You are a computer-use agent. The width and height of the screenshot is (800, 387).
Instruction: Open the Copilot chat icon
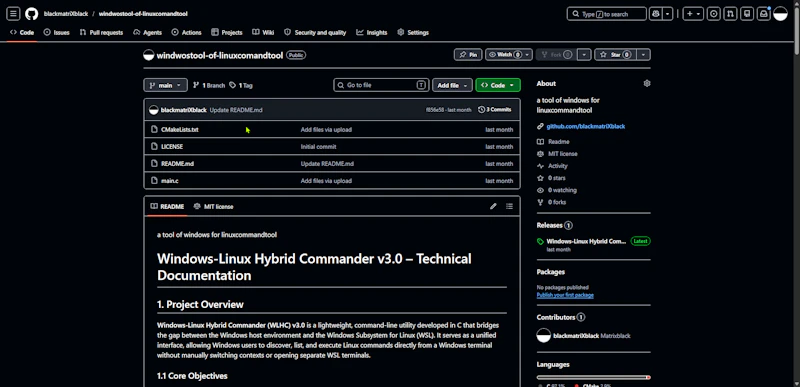pos(656,14)
